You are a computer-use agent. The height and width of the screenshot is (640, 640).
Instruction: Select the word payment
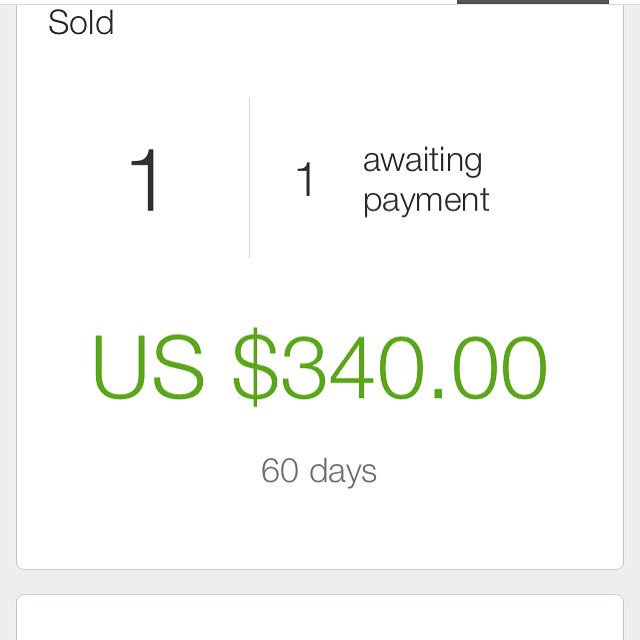426,201
